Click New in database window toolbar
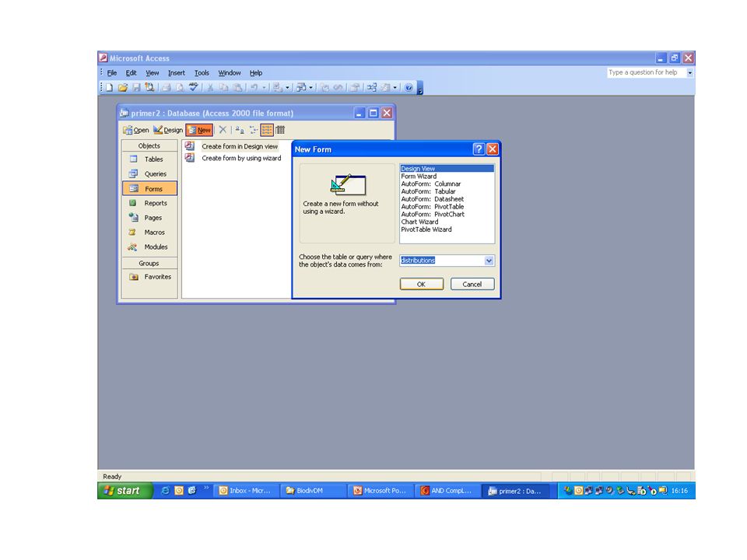The image size is (747, 560). [x=199, y=130]
